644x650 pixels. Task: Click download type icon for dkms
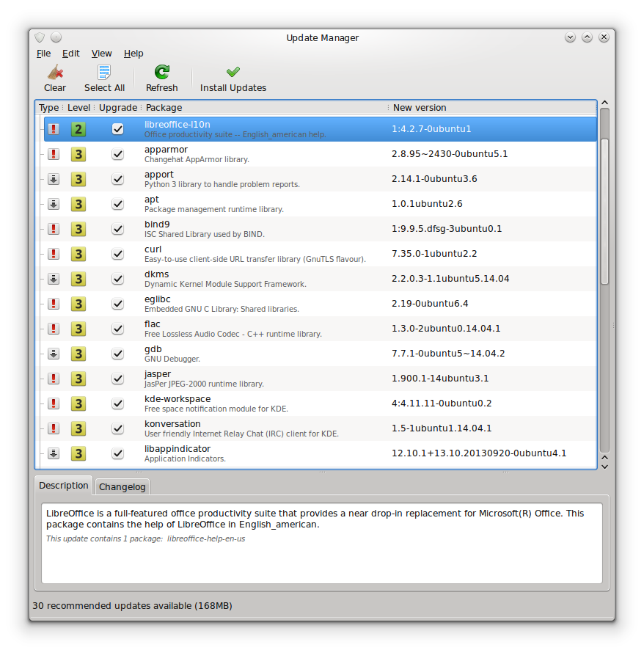click(x=54, y=279)
